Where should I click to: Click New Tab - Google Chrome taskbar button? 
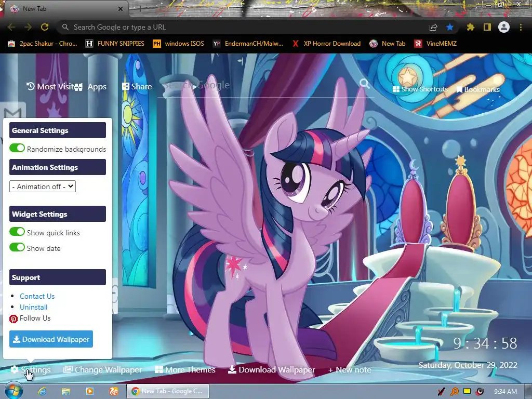point(168,391)
